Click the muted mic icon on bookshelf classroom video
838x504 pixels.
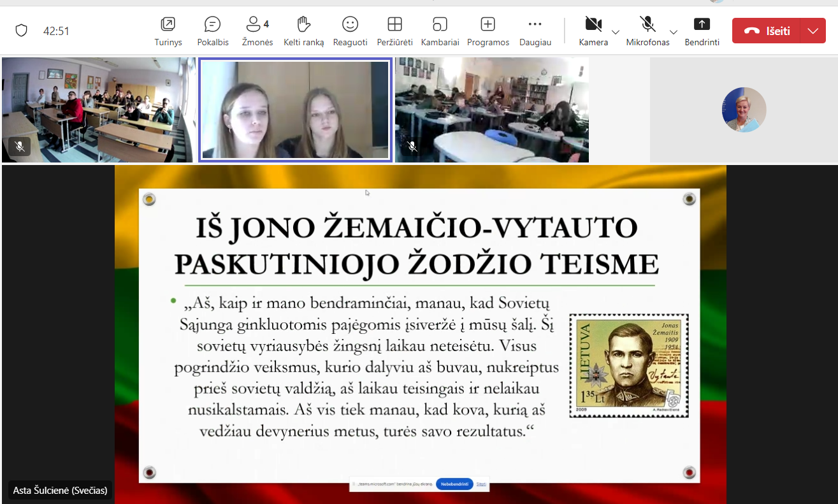coord(412,147)
